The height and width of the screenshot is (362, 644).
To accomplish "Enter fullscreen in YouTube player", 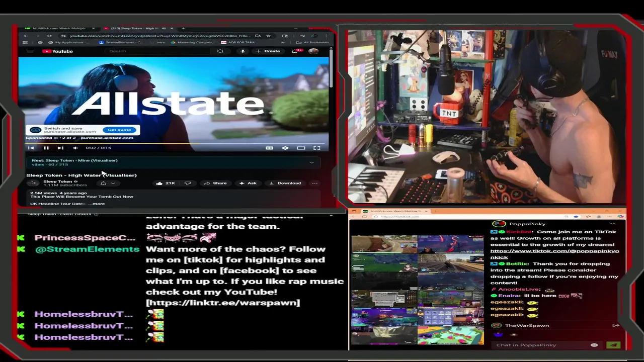I will tap(317, 148).
